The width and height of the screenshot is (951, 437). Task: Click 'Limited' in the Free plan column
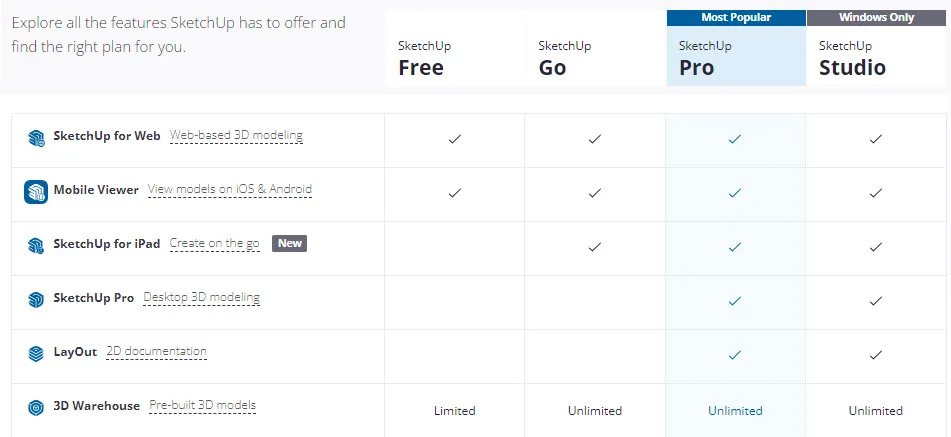pyautogui.click(x=455, y=411)
